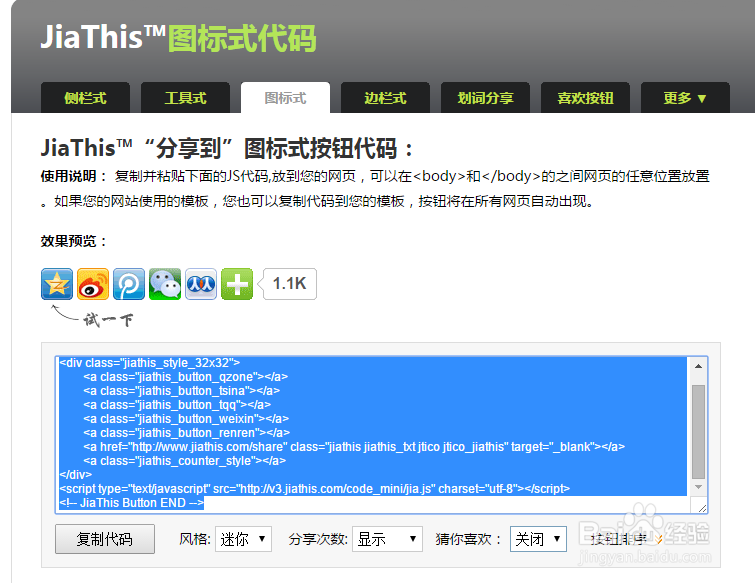
Task: Click the 复制代码 button
Action: click(x=105, y=539)
